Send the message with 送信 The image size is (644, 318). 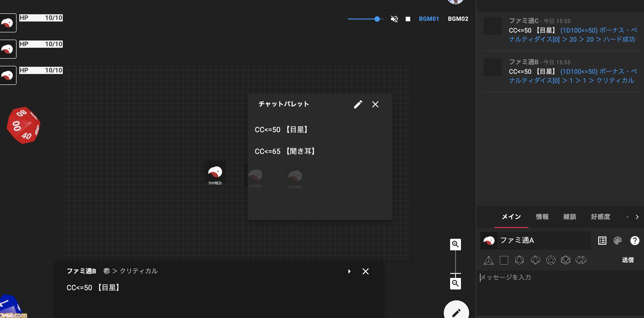coord(627,260)
